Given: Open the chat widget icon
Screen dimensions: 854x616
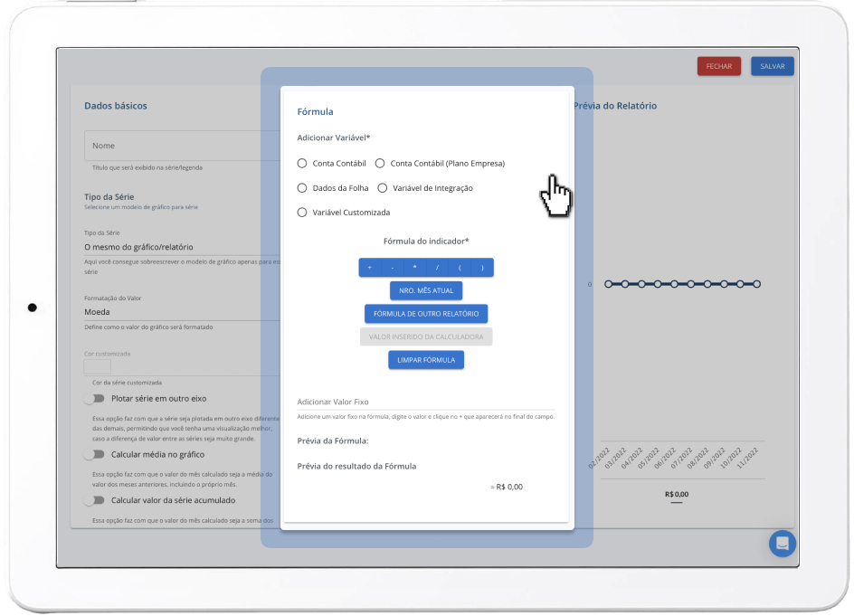Looking at the screenshot, I should point(783,544).
